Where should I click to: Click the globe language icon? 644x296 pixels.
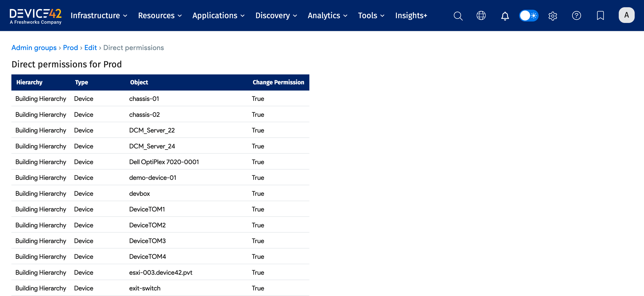[x=481, y=16]
